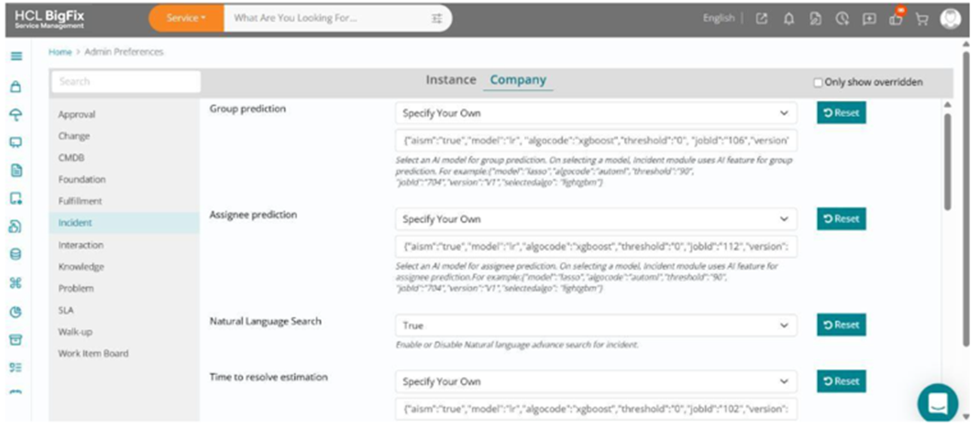This screenshot has height=431, width=980.
Task: Expand Group prediction Specify Your Own dropdown
Action: pyautogui.click(x=595, y=113)
